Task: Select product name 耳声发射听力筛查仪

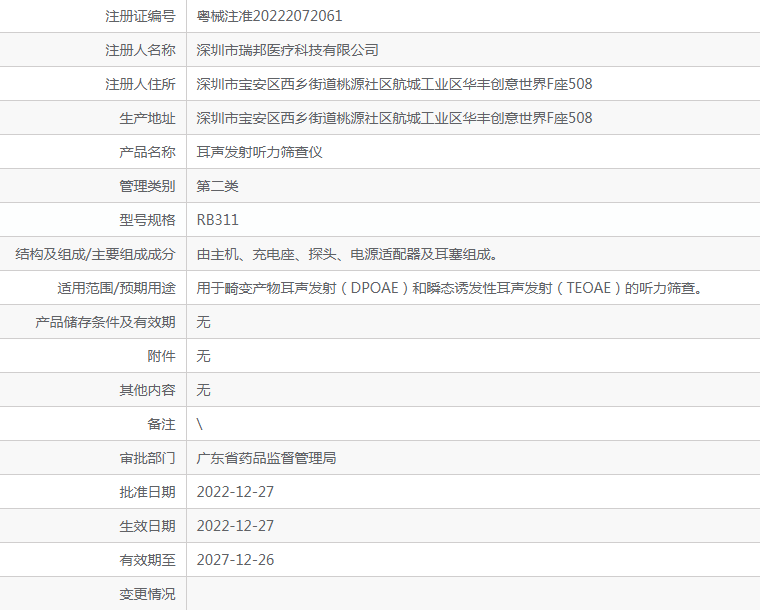Action: (259, 152)
